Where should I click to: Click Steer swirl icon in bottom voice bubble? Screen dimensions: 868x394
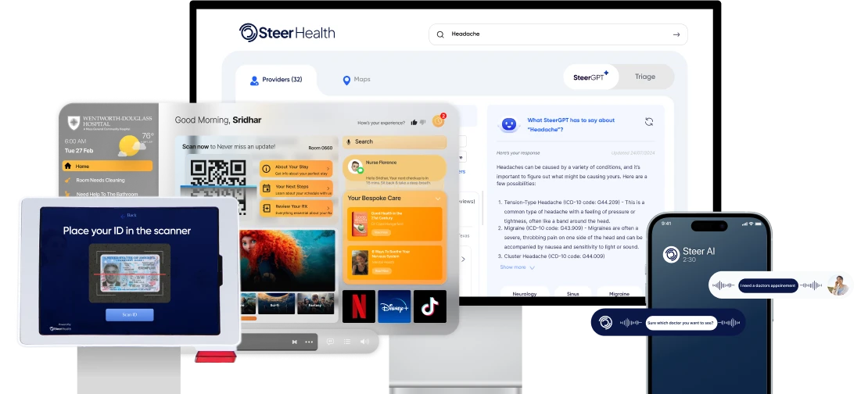pos(605,323)
